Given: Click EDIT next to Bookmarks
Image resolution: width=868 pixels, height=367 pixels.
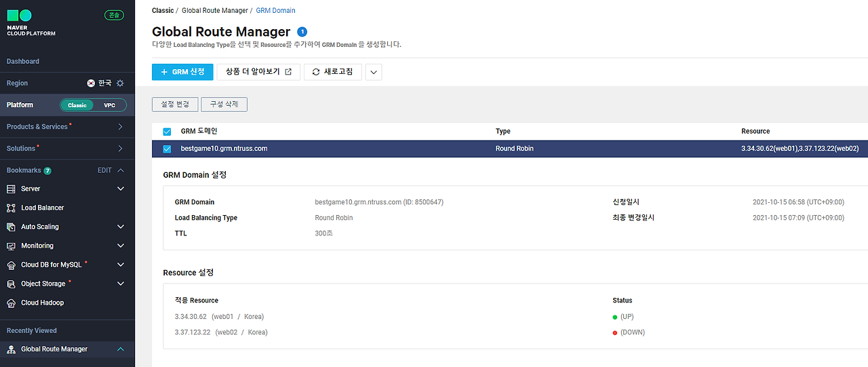Looking at the screenshot, I should point(104,170).
